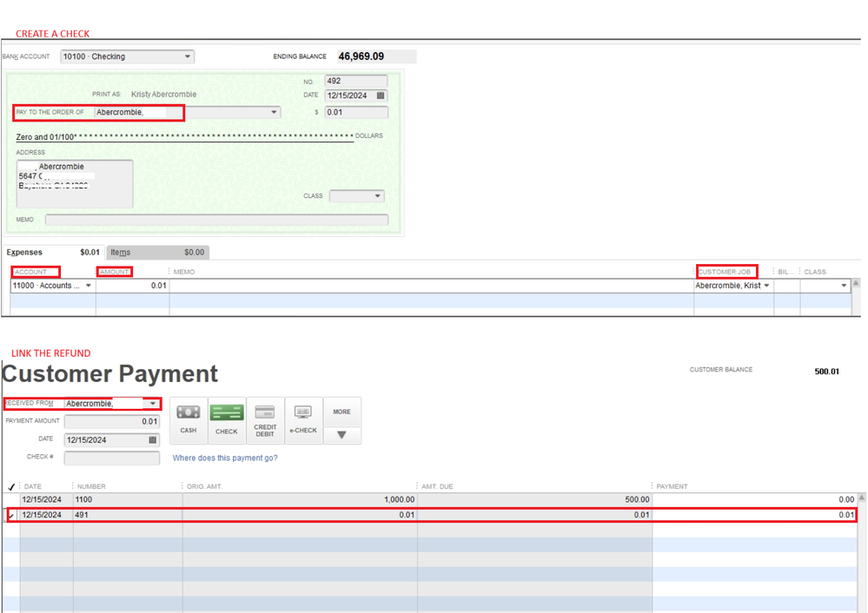Click the ACCOUNT column header

point(31,272)
